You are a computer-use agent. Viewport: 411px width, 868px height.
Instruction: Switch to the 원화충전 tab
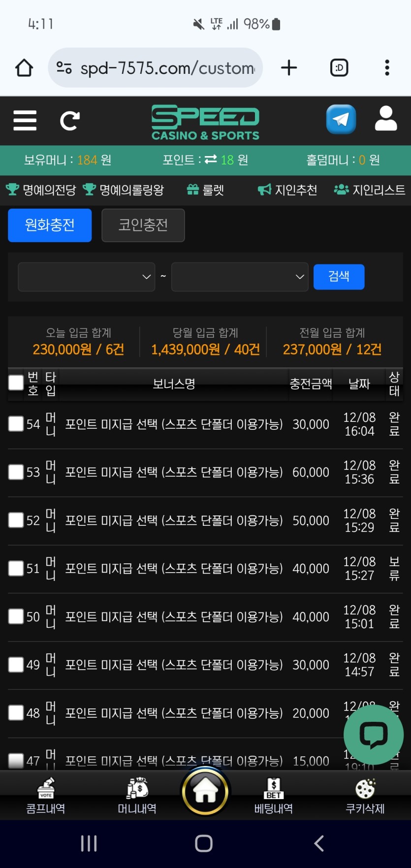50,225
